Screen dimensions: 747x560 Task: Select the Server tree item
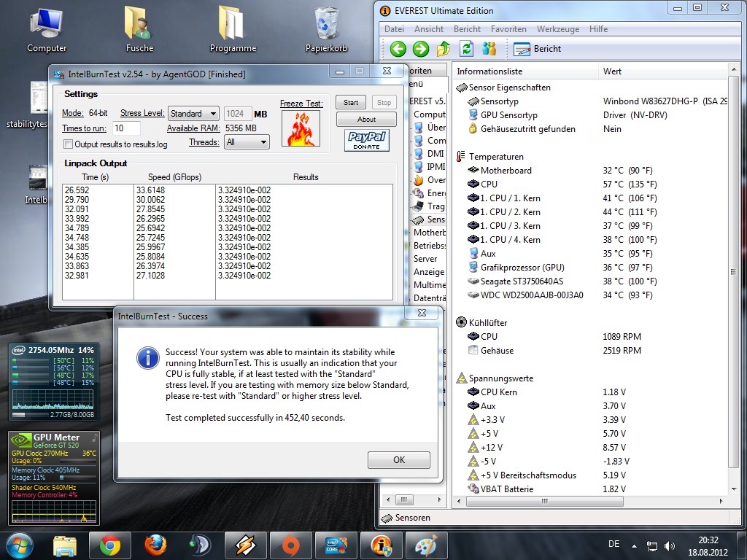click(x=425, y=259)
